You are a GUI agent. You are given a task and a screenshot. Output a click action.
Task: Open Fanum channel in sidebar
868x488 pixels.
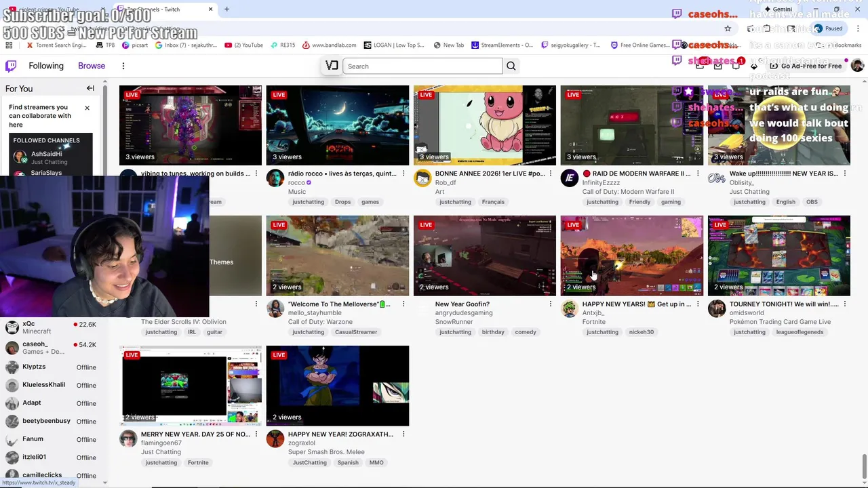[x=52, y=439]
